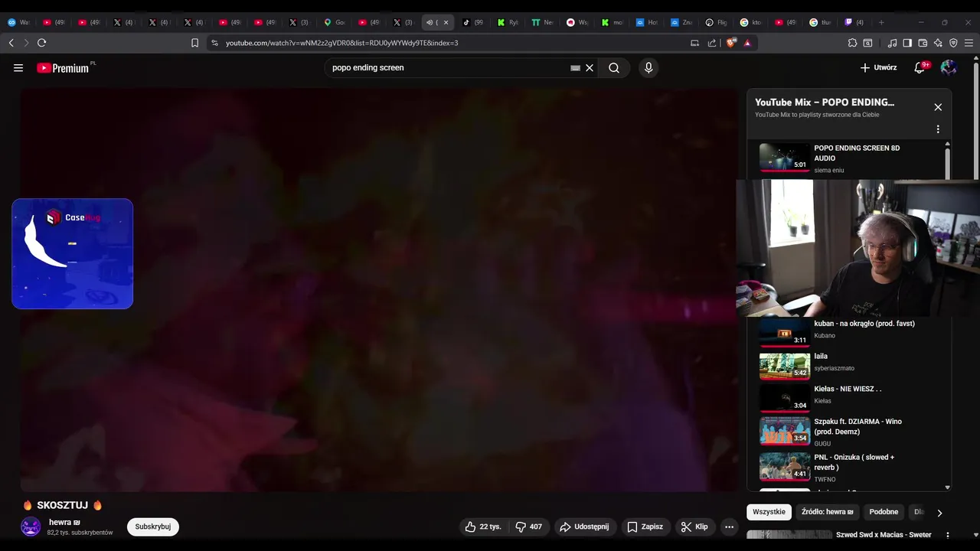Go back with the browser back arrow
Image resolution: width=980 pixels, height=551 pixels.
click(x=11, y=43)
